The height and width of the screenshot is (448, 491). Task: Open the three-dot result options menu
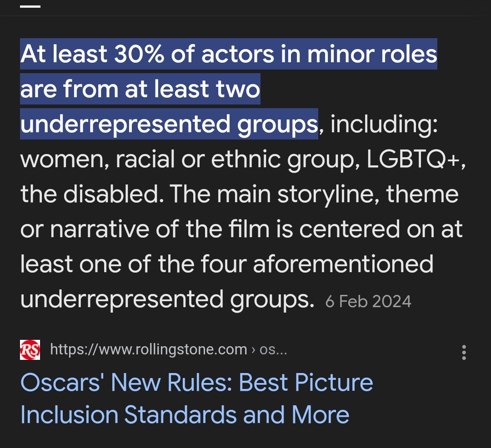click(x=464, y=353)
